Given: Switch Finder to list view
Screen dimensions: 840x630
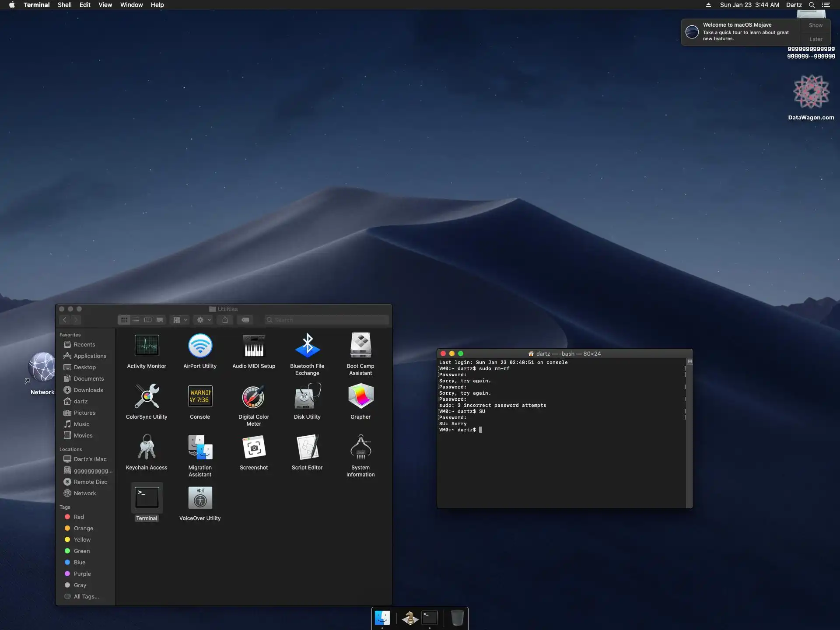Looking at the screenshot, I should coord(136,320).
